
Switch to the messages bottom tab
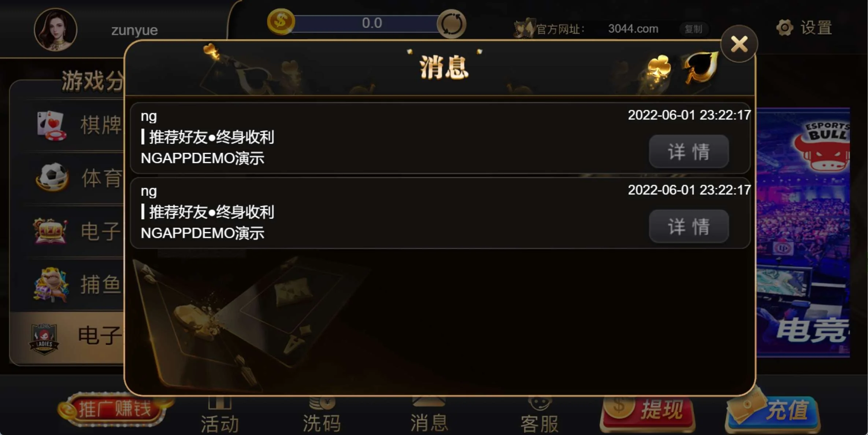[429, 416]
